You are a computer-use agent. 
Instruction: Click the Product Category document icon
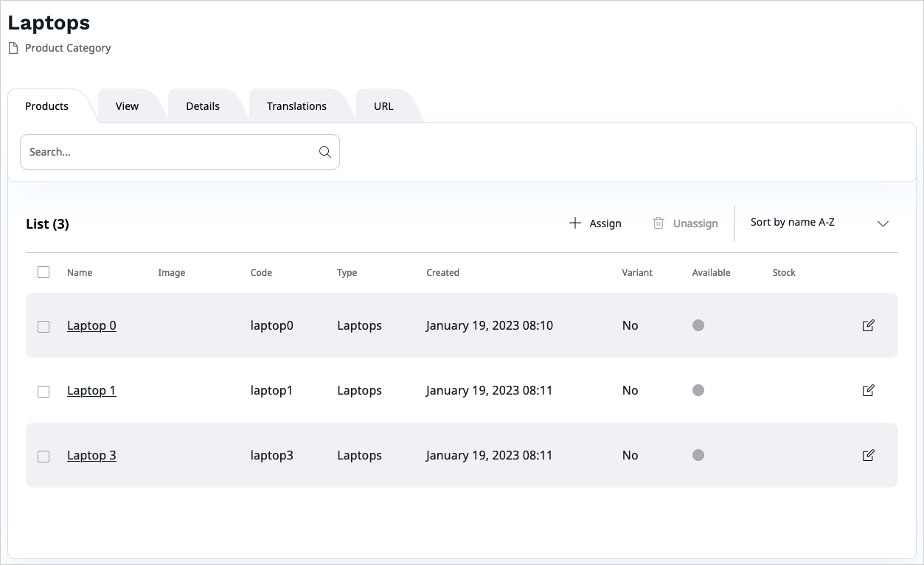(x=13, y=48)
